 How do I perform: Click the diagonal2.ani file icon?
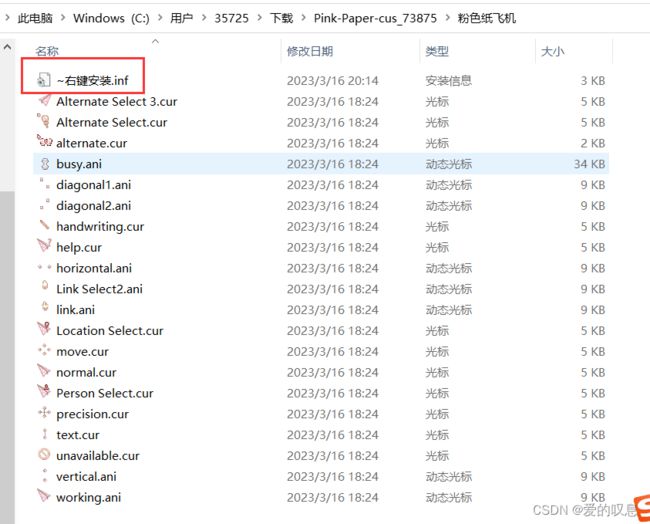coord(44,204)
